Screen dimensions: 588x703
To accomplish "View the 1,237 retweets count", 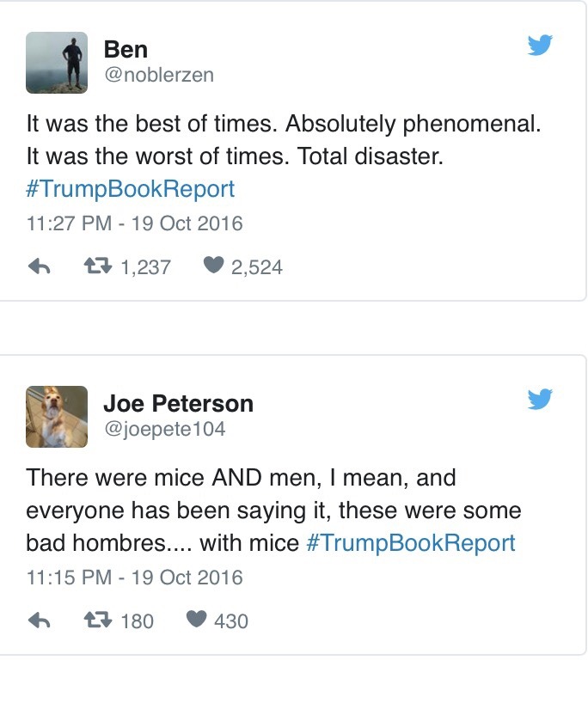I will 145,267.
